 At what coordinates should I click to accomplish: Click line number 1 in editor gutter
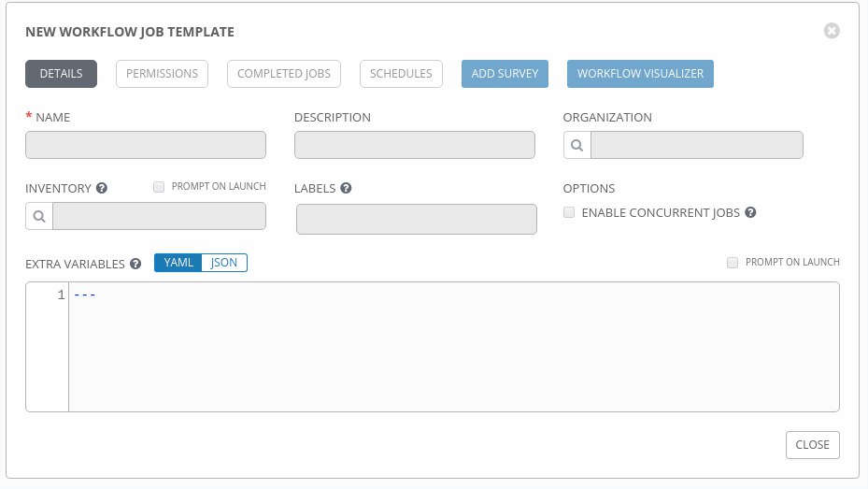coord(61,295)
